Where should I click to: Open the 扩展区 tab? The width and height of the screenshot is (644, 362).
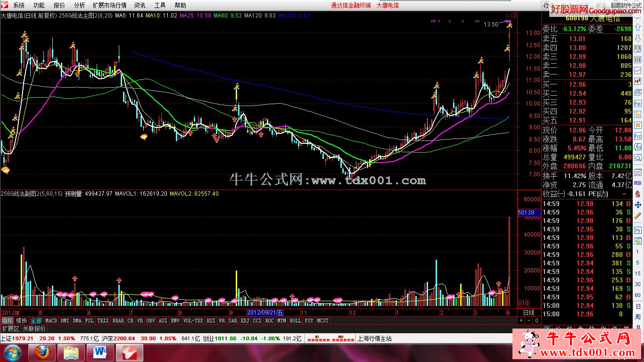(x=10, y=329)
